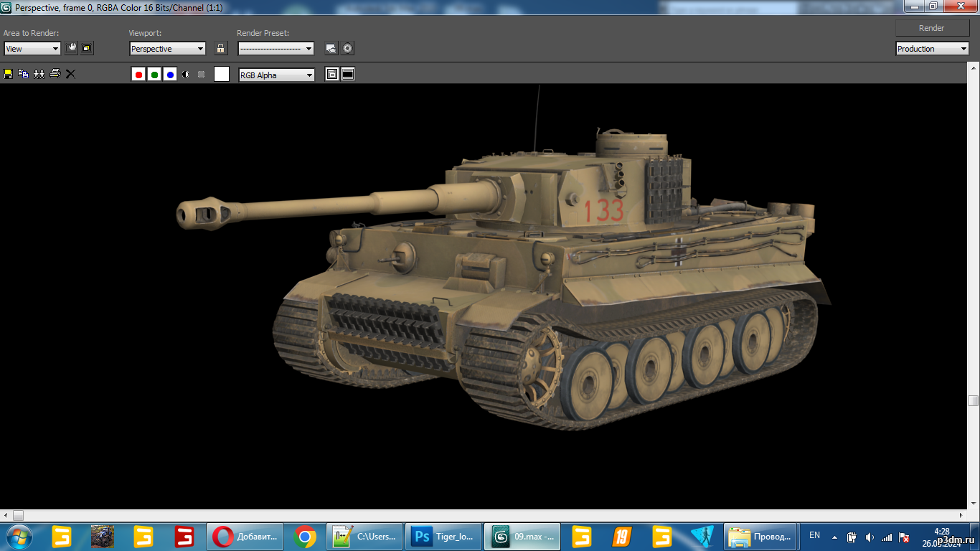Toggle the viewport lock icon
Viewport: 980px width, 551px height.
(221, 48)
